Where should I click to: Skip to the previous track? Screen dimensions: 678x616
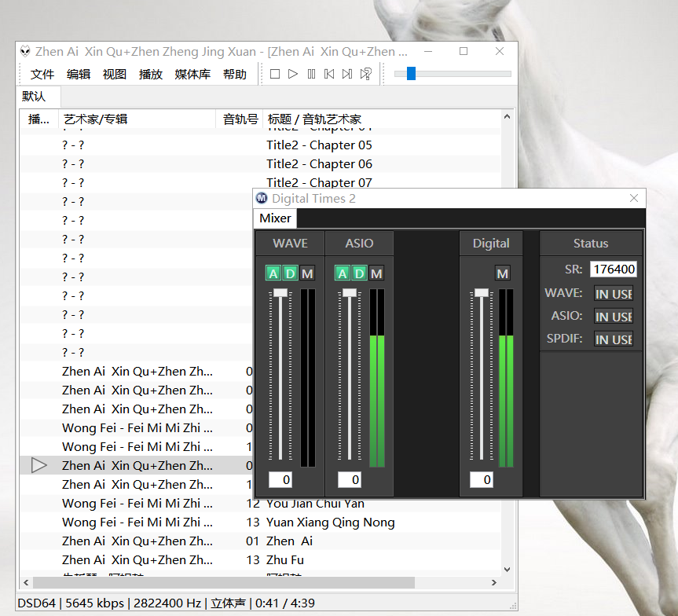(329, 74)
